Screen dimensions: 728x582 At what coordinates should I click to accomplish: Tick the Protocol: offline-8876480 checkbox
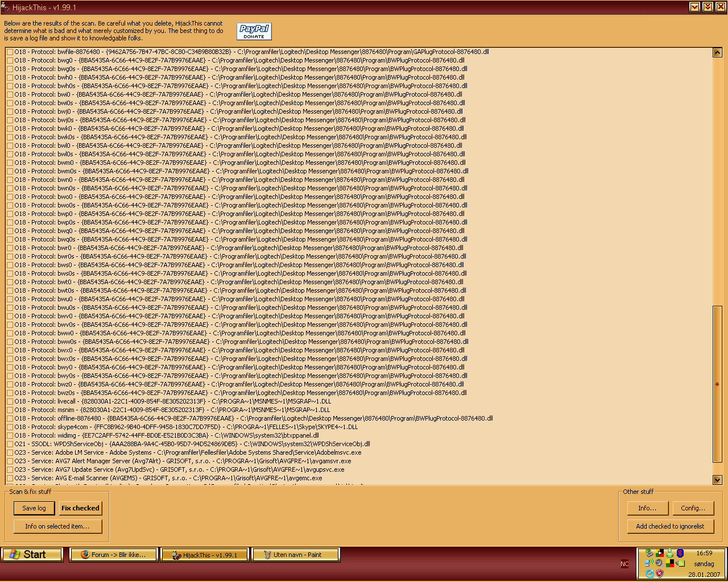pyautogui.click(x=10, y=418)
